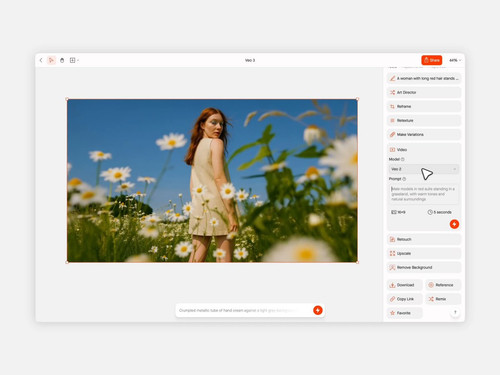Click the Share button
Image resolution: width=500 pixels, height=375 pixels.
point(432,60)
